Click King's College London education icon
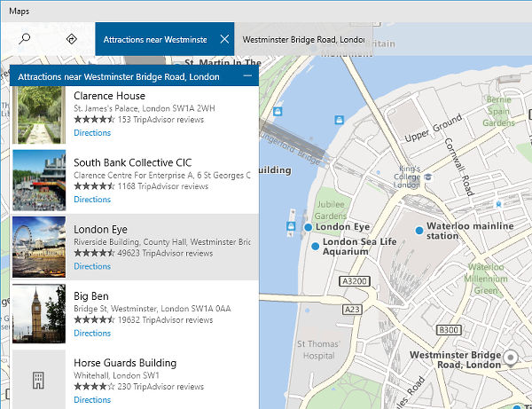 coord(428,177)
